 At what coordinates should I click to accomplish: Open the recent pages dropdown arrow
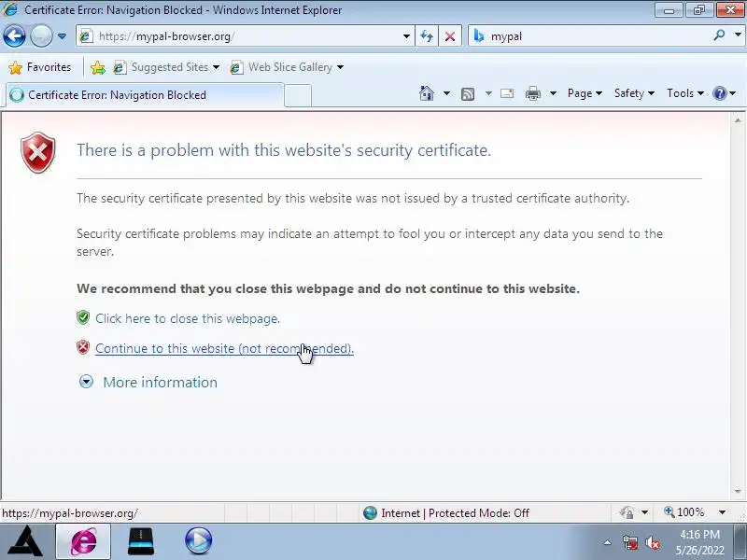tap(62, 36)
